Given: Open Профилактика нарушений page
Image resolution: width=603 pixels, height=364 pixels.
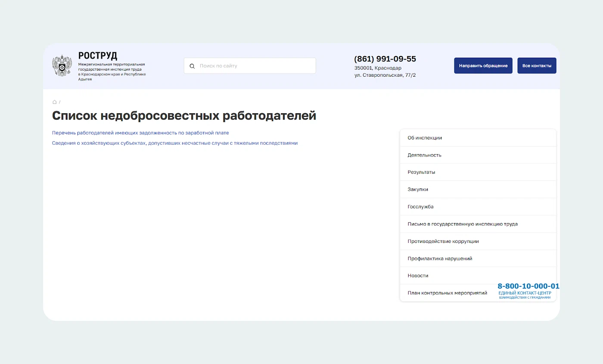Looking at the screenshot, I should pyautogui.click(x=440, y=258).
